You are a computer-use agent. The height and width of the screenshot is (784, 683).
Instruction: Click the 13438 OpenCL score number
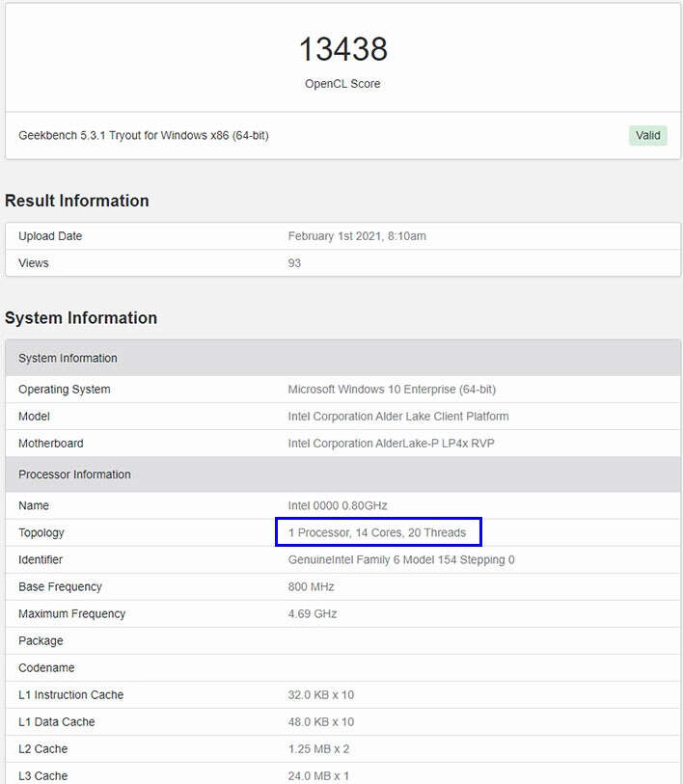(x=342, y=49)
